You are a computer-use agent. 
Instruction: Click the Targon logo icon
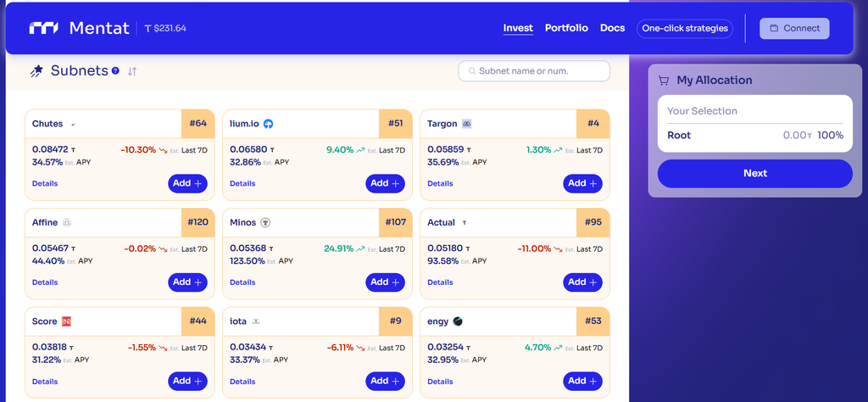tap(467, 124)
